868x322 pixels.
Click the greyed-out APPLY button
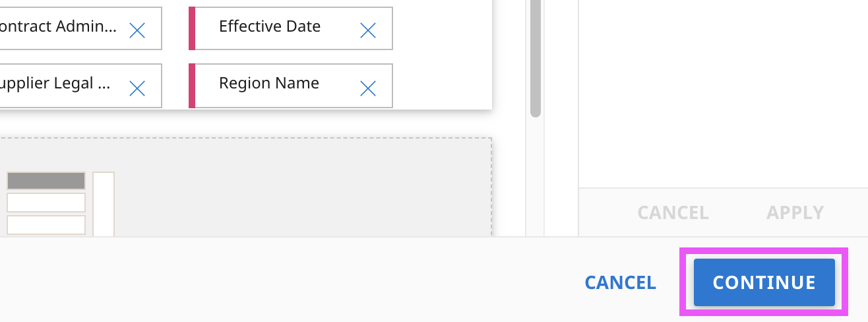tap(795, 212)
